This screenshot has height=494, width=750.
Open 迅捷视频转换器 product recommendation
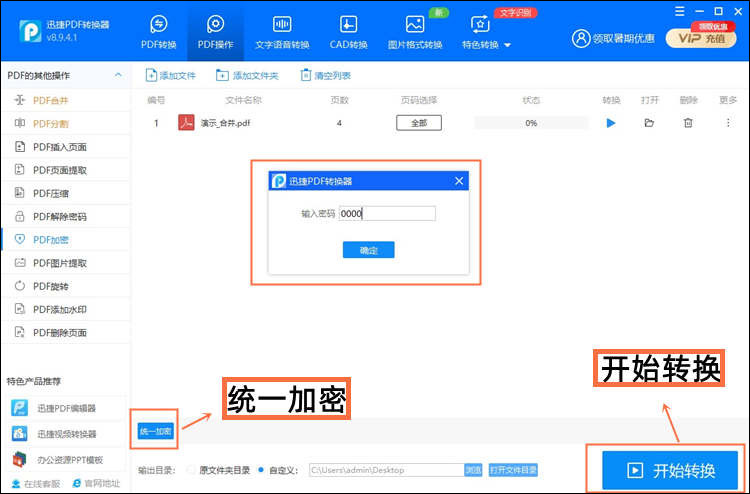point(66,434)
